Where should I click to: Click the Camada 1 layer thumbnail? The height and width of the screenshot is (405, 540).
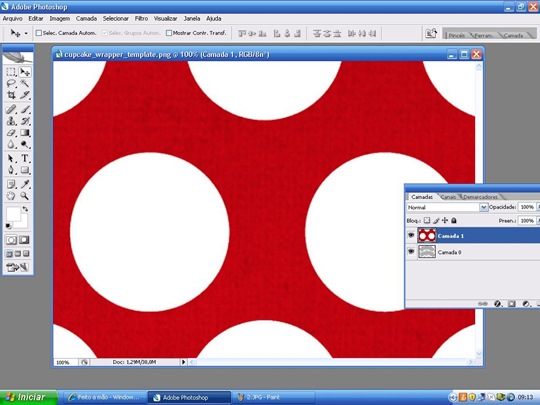427,236
